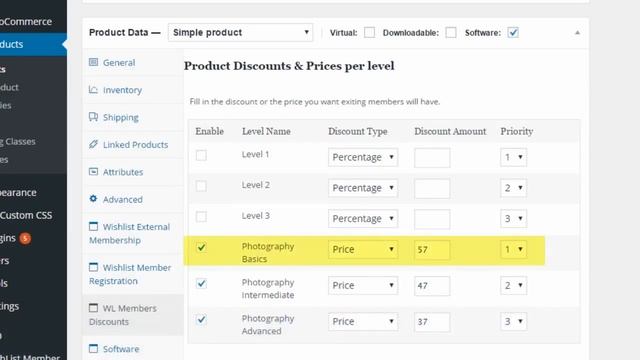Open Photography Intermediate priority dropdown

point(513,285)
